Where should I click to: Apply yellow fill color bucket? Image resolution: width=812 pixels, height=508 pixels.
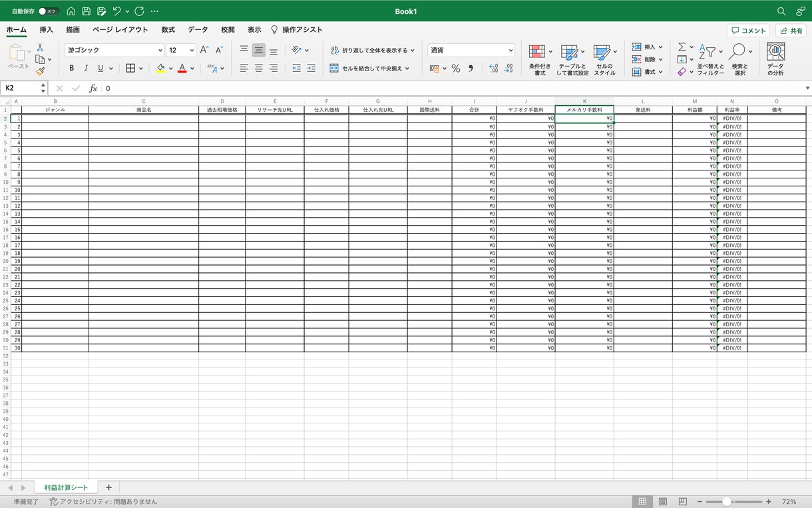click(x=160, y=68)
